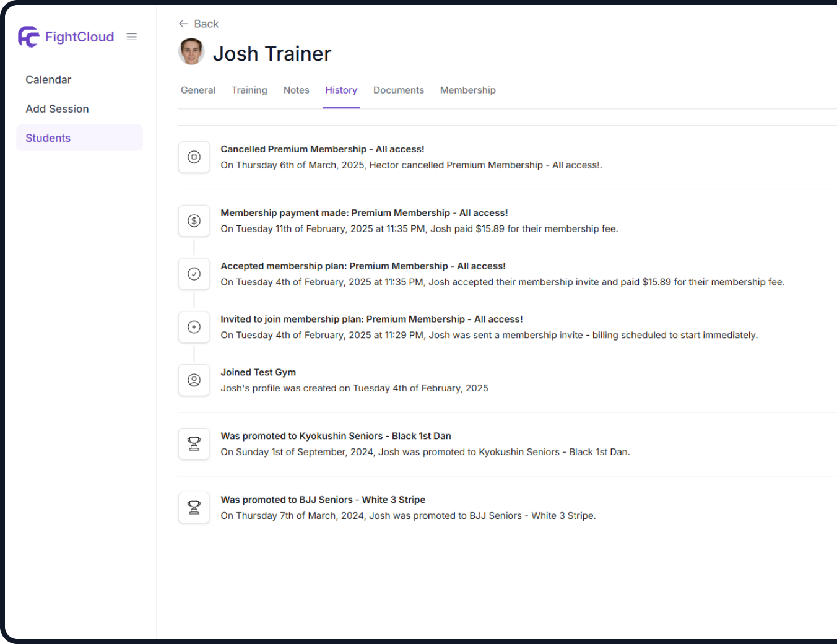
Task: Collapse sidebar using hamburger menu icon
Action: tap(131, 37)
